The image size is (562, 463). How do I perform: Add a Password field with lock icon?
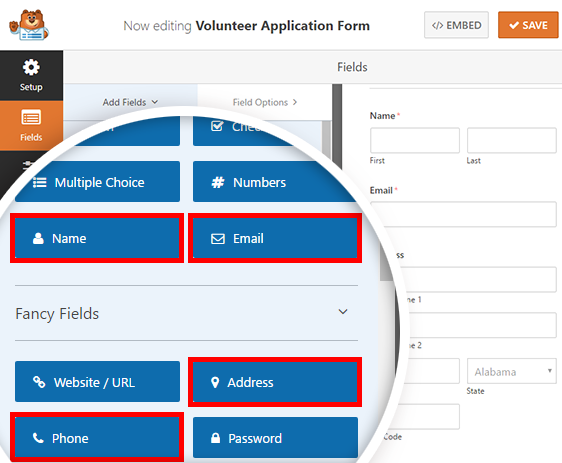(x=275, y=438)
